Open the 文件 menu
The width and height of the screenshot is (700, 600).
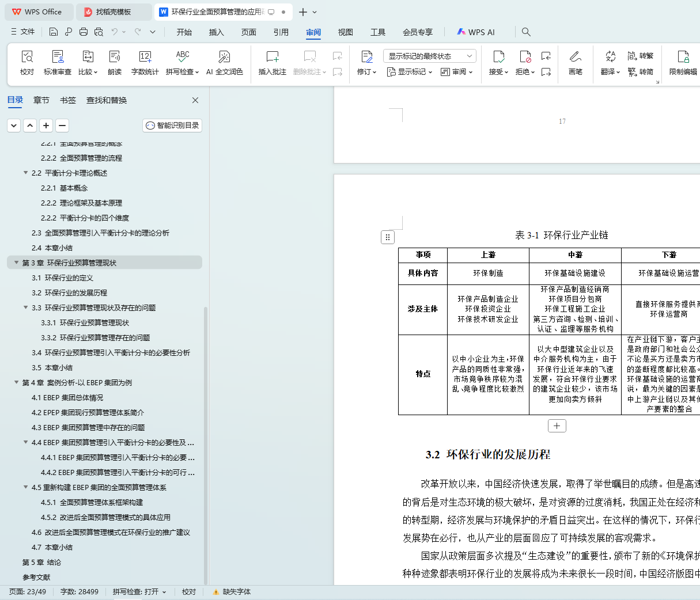(23, 32)
